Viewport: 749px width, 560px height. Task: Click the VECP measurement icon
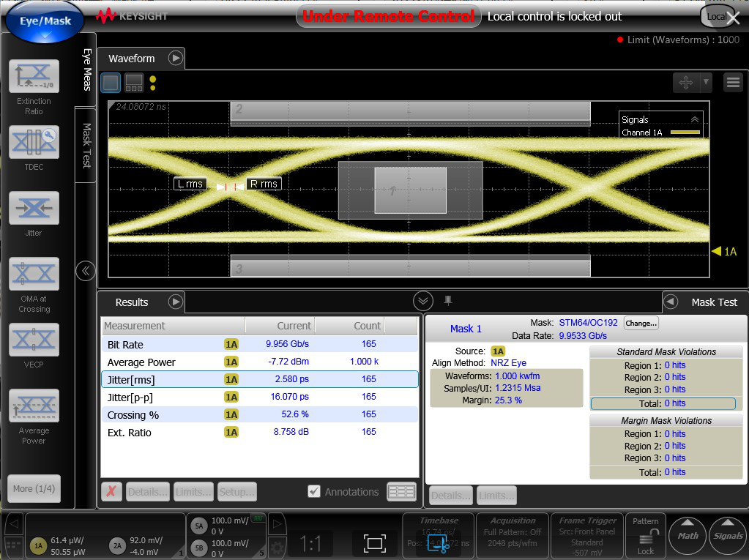[34, 340]
